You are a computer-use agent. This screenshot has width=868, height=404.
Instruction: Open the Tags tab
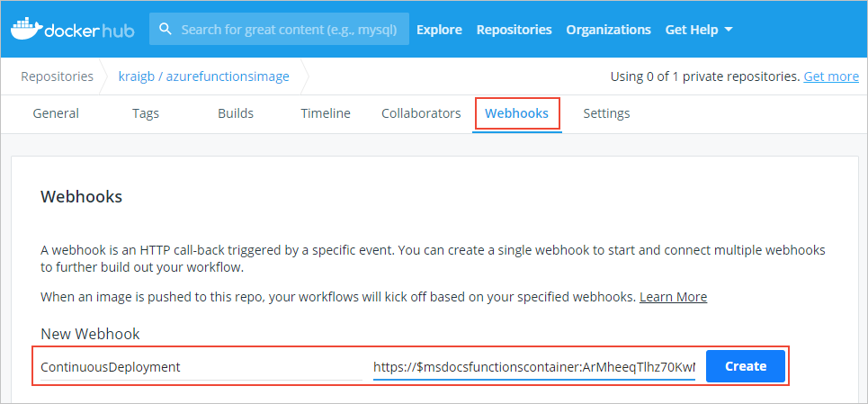coord(146,113)
